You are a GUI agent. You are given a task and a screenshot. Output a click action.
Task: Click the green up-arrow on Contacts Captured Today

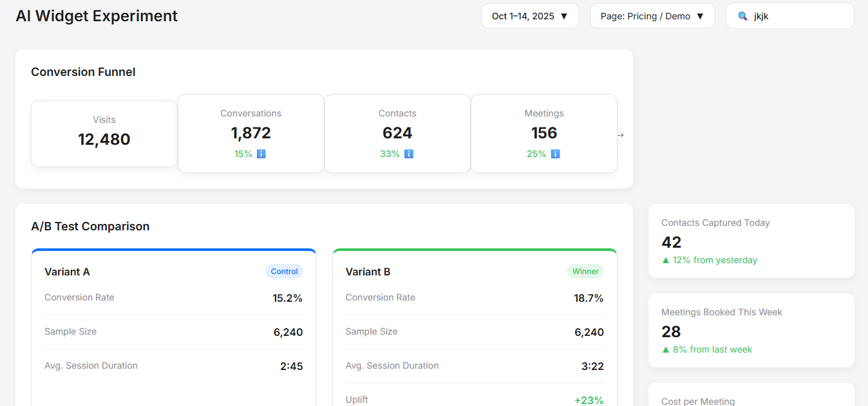(665, 260)
